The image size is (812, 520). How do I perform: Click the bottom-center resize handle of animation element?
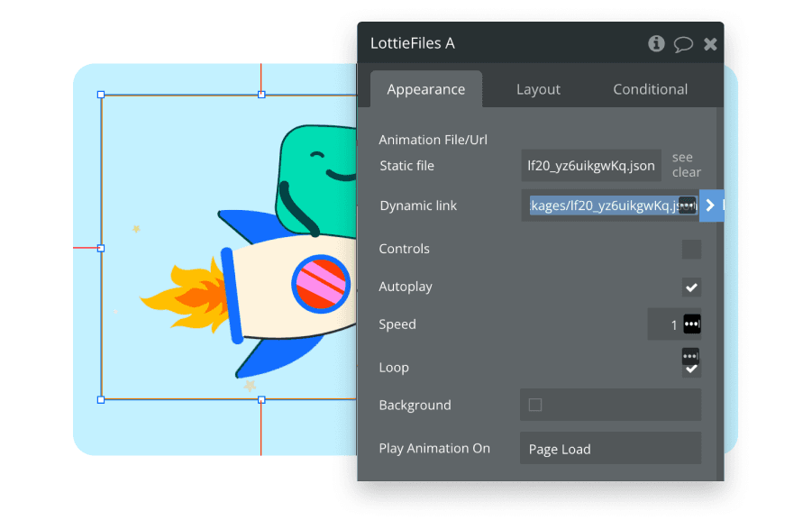click(x=261, y=400)
